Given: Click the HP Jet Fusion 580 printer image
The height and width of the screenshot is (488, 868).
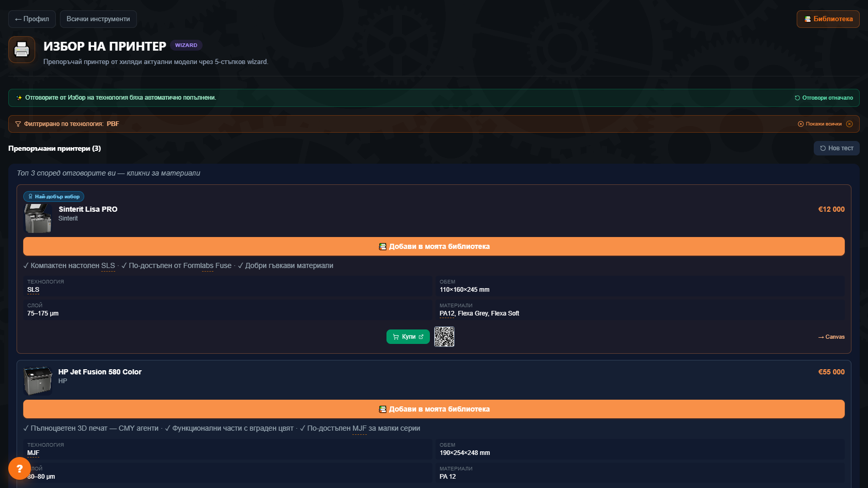Looking at the screenshot, I should 38,381.
